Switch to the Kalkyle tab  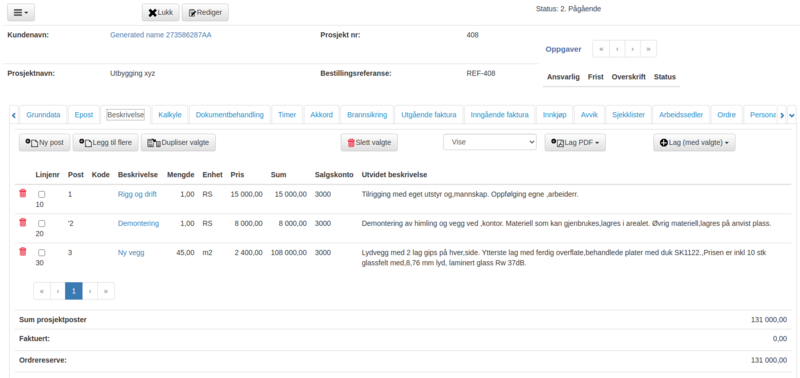pos(170,115)
